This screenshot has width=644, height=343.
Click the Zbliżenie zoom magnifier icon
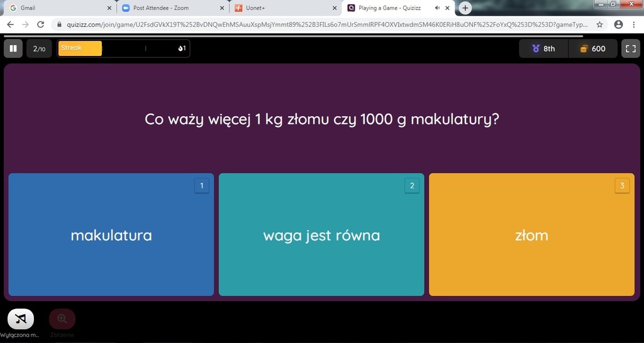click(x=62, y=319)
